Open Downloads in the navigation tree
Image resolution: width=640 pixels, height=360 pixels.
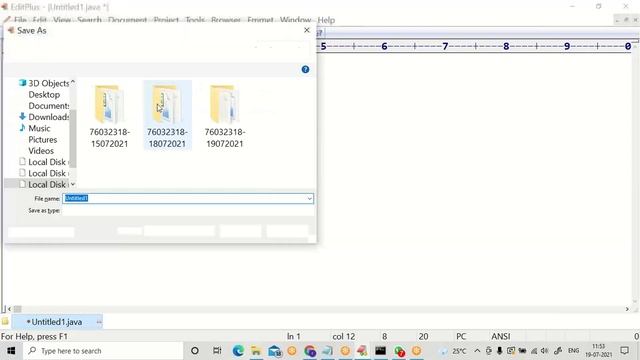tap(44, 117)
